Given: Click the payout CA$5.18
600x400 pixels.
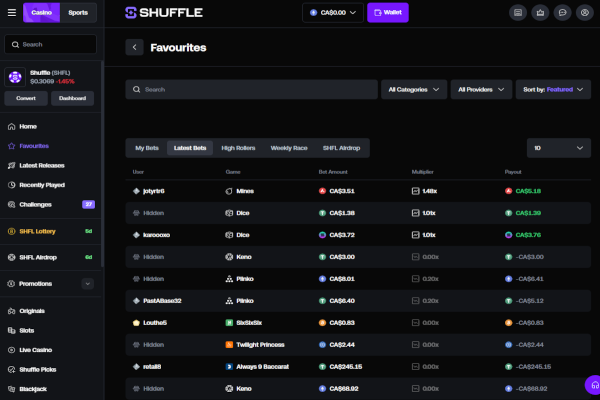Looking at the screenshot, I should pos(528,191).
